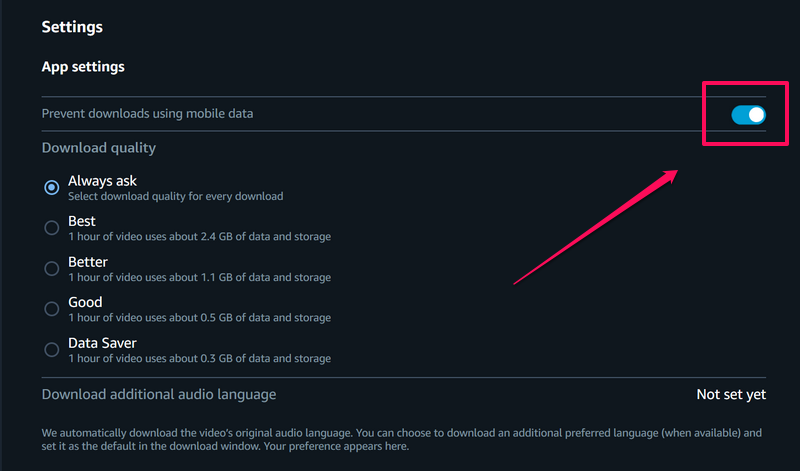Choose the Better quality radio button
Screen dimensions: 800x471
(x=52, y=268)
